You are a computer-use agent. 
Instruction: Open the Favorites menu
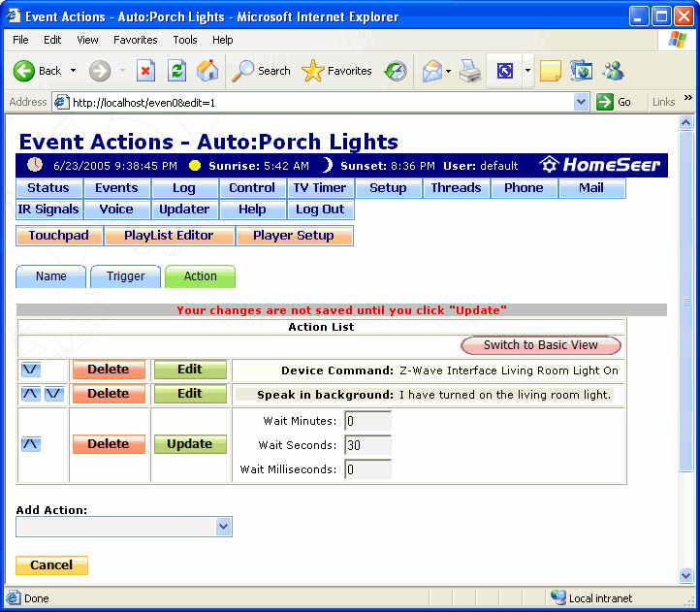(136, 40)
